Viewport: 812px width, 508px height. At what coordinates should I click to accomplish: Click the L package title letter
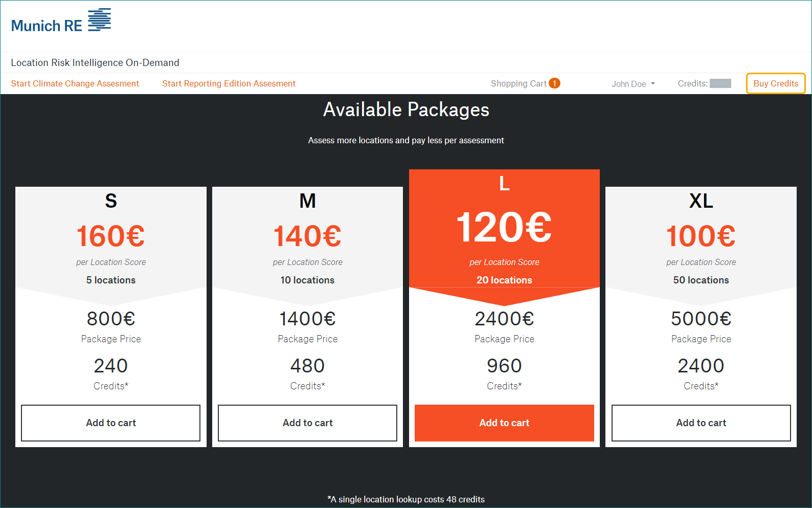coord(504,183)
